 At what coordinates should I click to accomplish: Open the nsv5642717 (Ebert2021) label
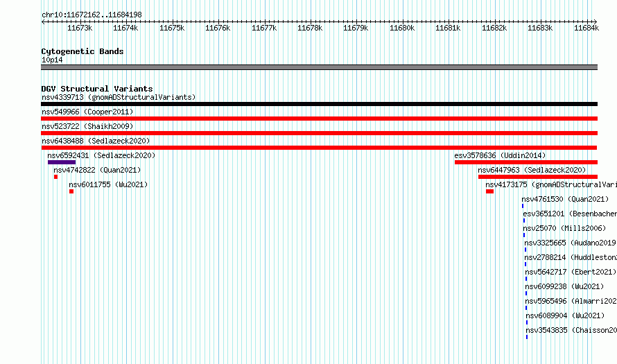pyautogui.click(x=571, y=272)
